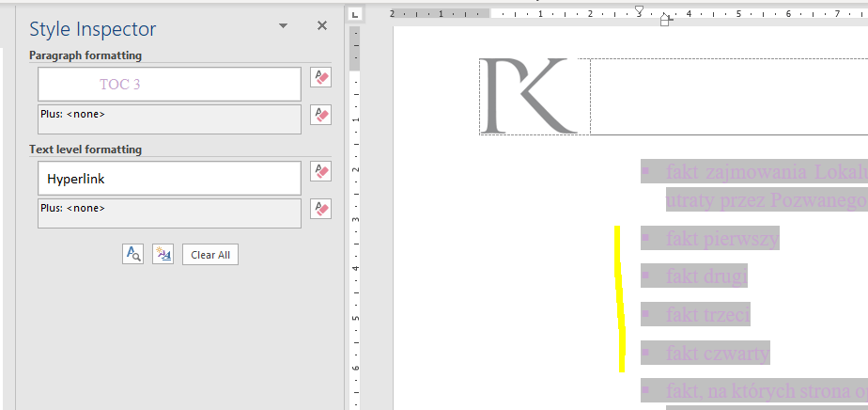The image size is (868, 410).
Task: Click Clear Paragraph Formatting icon under TOC 3
Action: (x=320, y=115)
